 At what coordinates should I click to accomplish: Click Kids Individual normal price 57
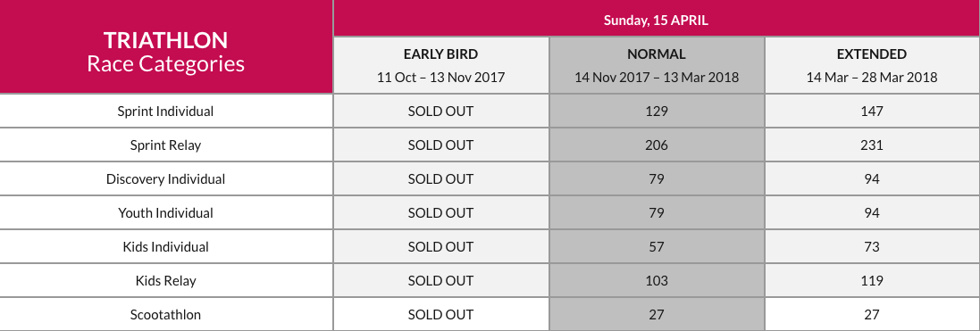coord(657,246)
